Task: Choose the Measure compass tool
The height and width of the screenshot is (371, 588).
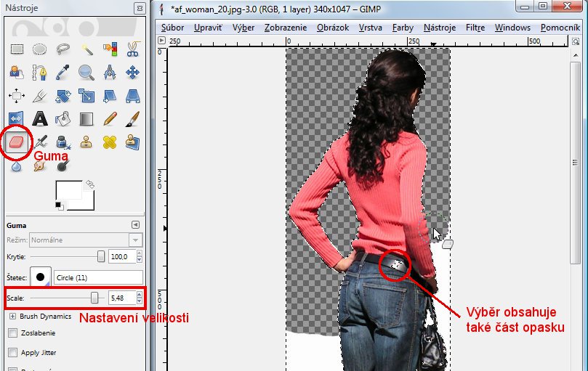Action: tap(110, 73)
